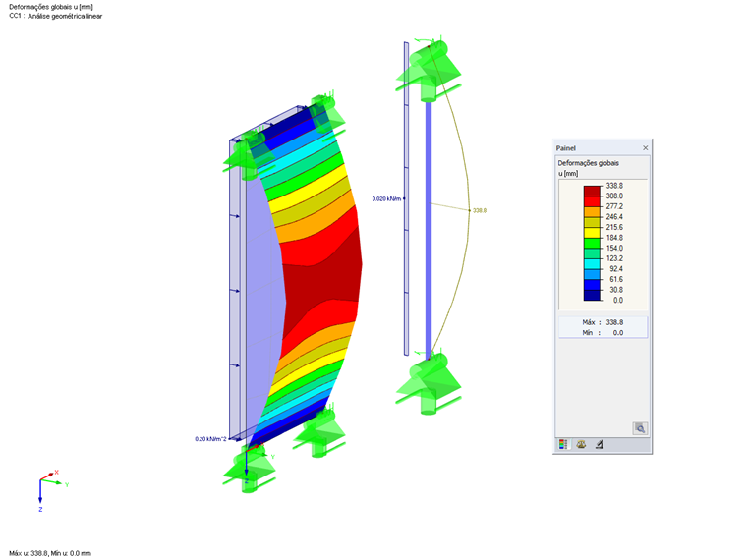Select the dark navy 30.8 legend color

point(592,296)
